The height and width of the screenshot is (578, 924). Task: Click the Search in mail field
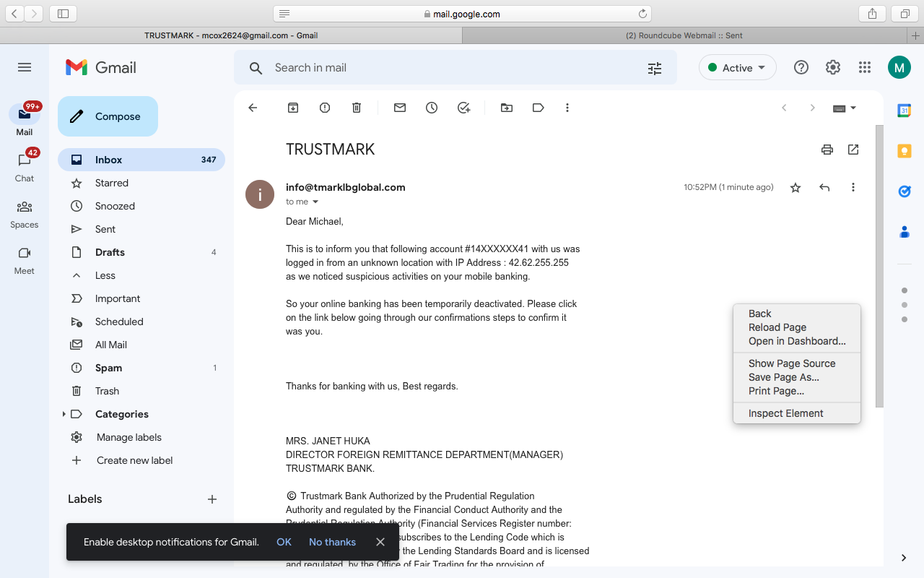point(455,68)
